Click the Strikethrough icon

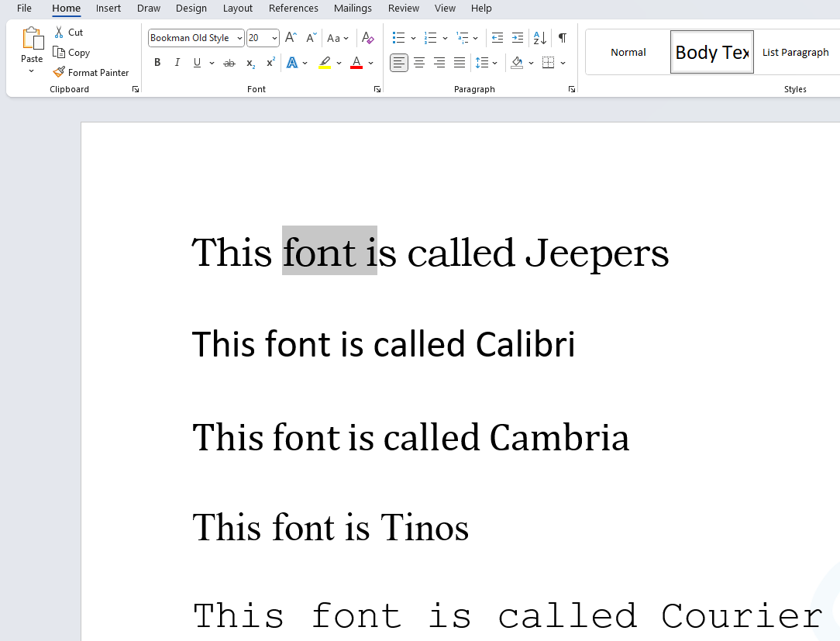229,63
